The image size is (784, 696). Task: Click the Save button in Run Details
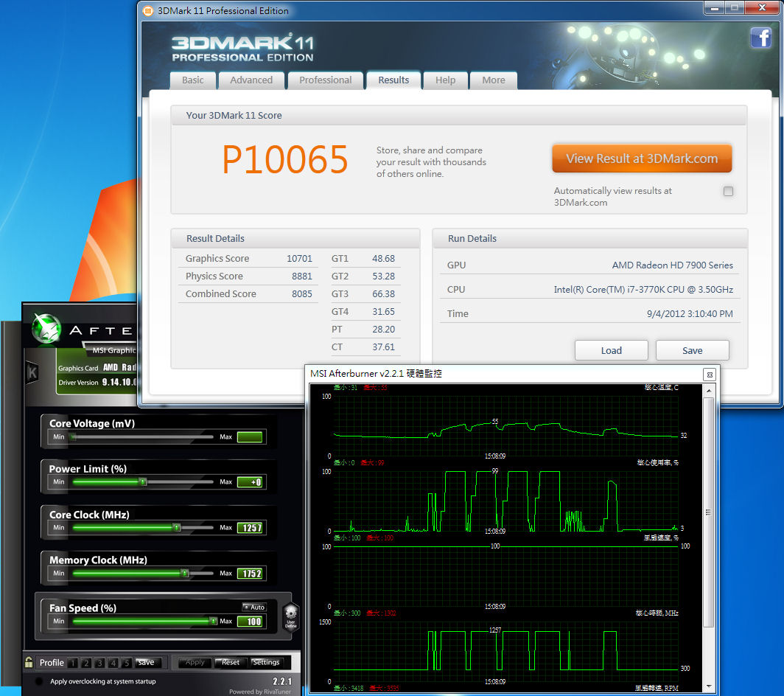(x=693, y=350)
